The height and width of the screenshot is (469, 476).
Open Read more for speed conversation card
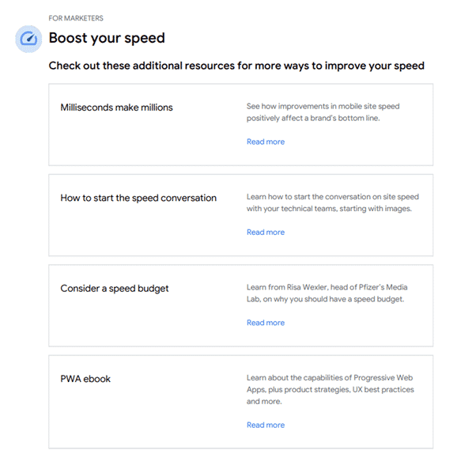point(266,233)
